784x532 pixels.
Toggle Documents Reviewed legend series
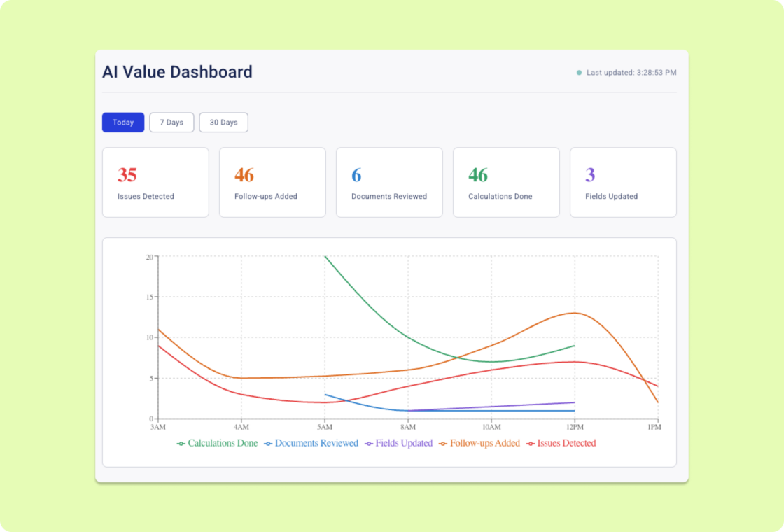click(311, 443)
